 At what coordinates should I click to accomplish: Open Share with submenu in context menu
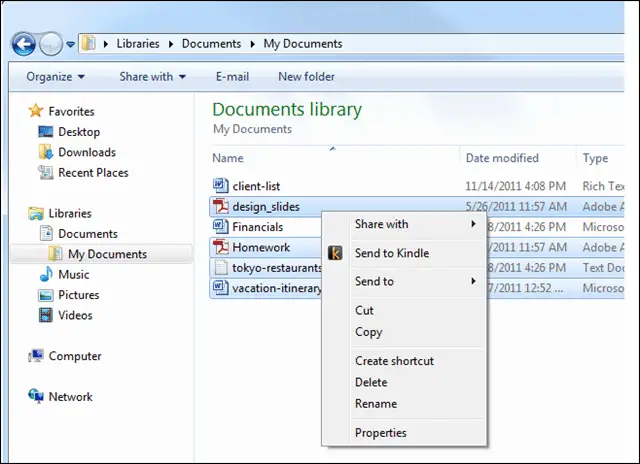click(404, 224)
